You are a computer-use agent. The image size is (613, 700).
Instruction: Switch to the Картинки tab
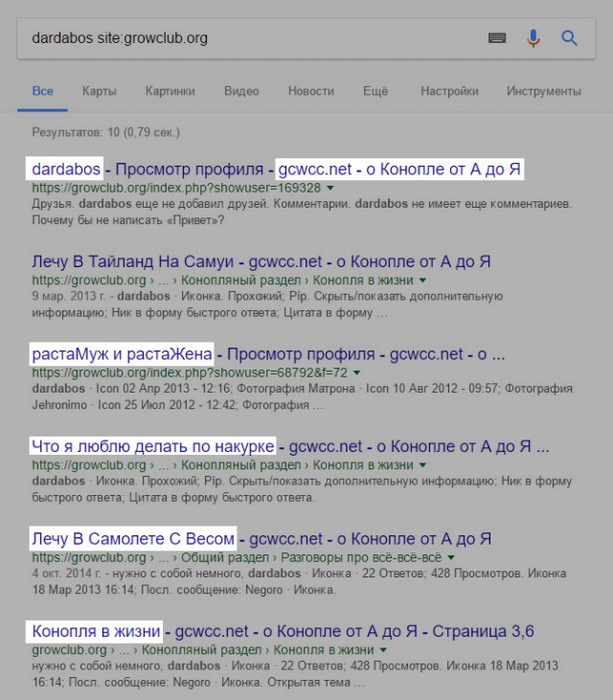tap(170, 91)
